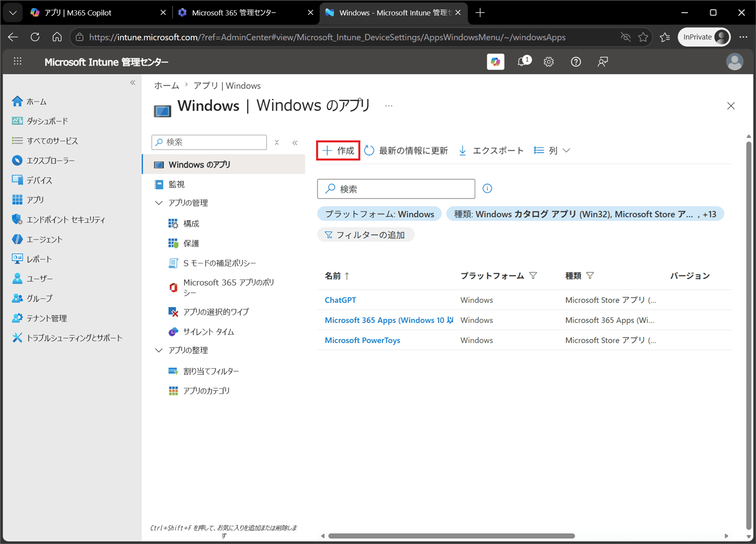The image size is (756, 544).
Task: Open エクスプローラー in left navigation
Action: 43,160
